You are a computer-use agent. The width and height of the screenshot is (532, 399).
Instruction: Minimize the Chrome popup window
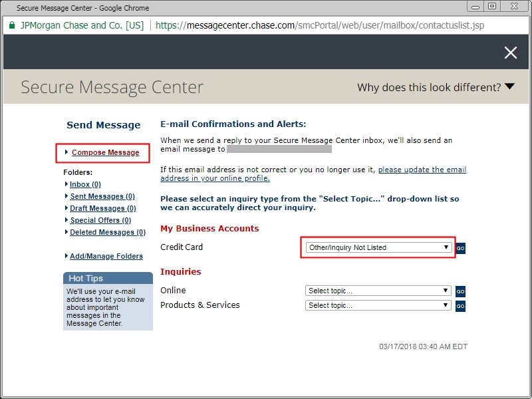point(475,7)
